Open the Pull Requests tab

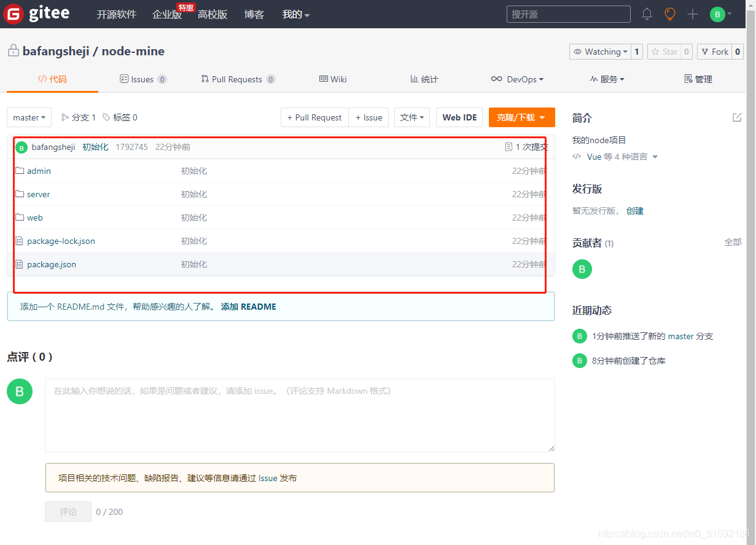click(x=238, y=79)
